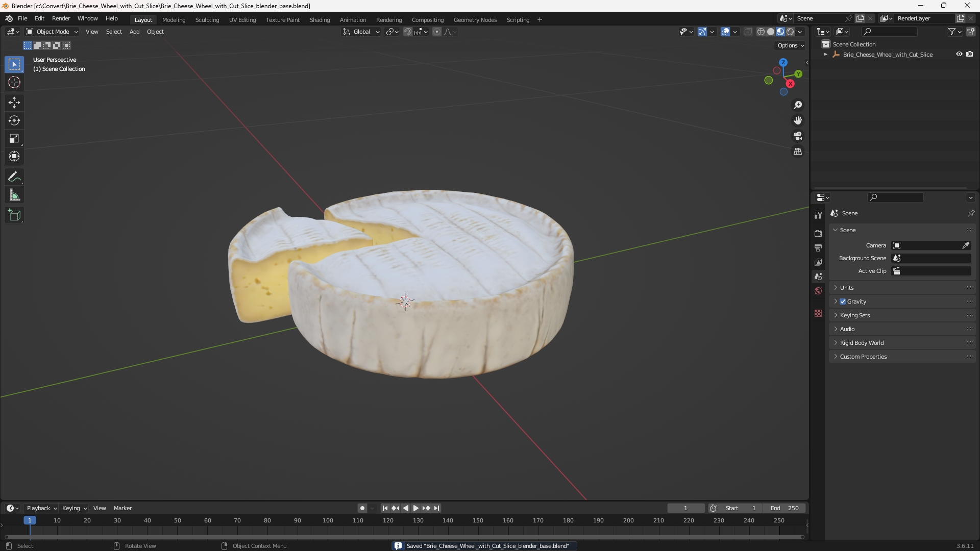The image size is (980, 551).
Task: Open the Global transform orientation dropdown
Action: click(361, 32)
